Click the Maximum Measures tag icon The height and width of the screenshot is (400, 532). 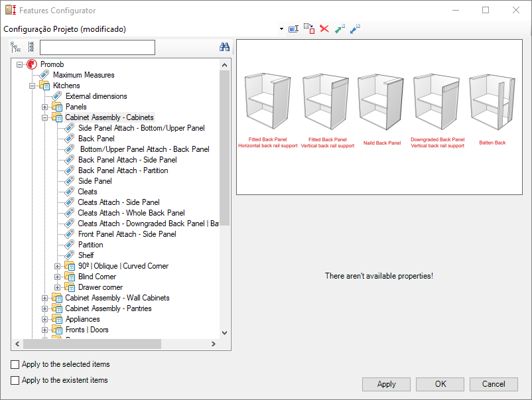click(44, 75)
